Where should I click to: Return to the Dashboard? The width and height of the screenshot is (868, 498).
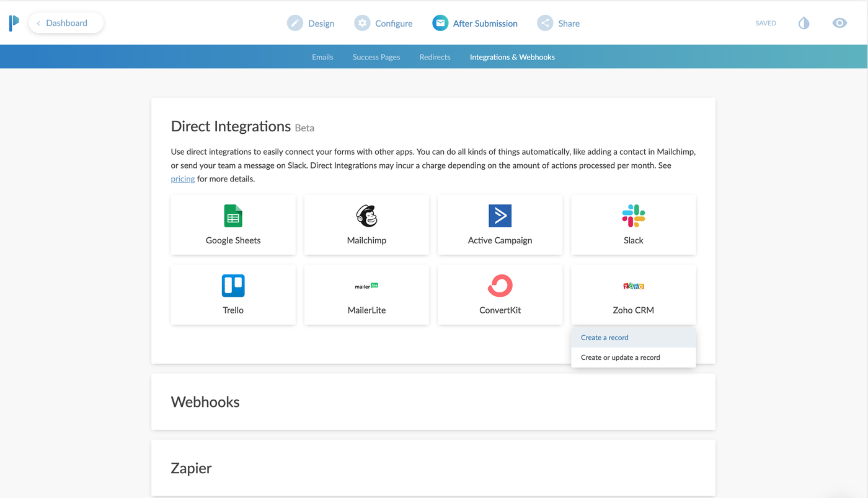(x=66, y=22)
